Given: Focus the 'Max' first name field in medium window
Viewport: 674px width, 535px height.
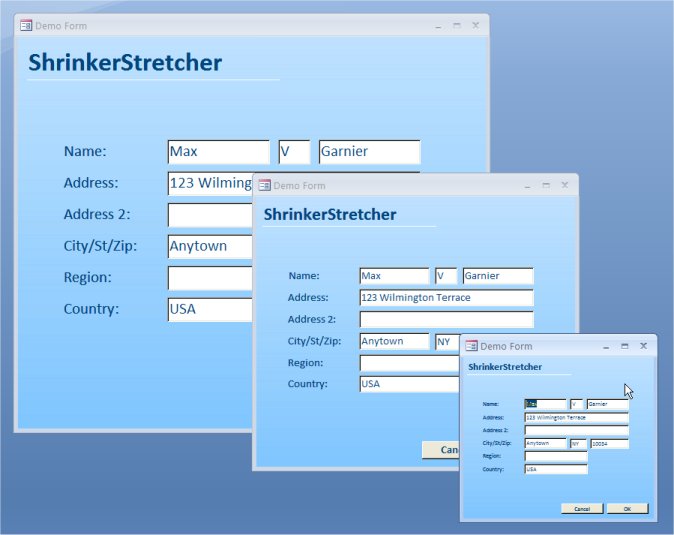Looking at the screenshot, I should (394, 276).
